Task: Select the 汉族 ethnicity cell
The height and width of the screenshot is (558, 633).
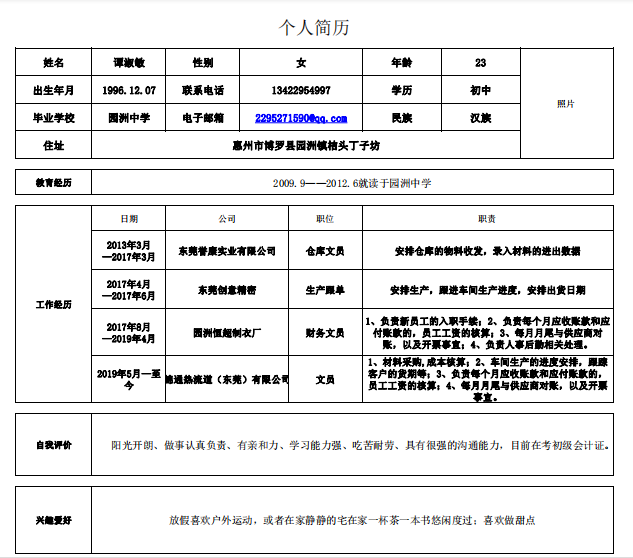Action: point(480,118)
